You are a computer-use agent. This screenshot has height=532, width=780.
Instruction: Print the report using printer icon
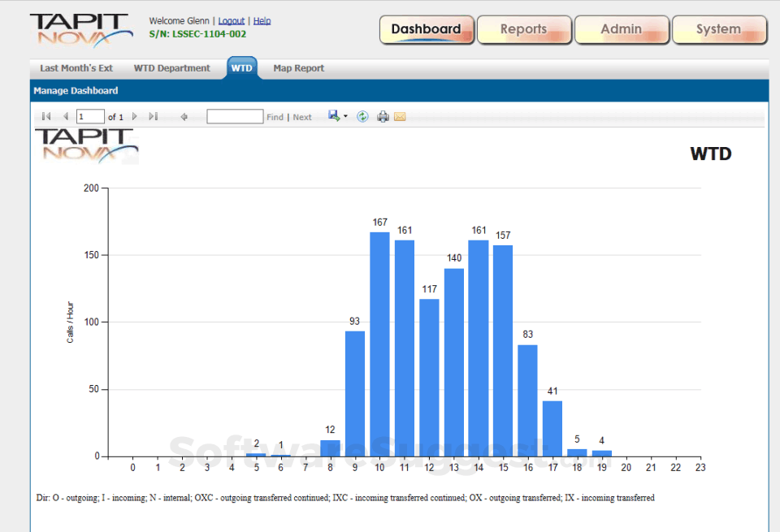(383, 117)
